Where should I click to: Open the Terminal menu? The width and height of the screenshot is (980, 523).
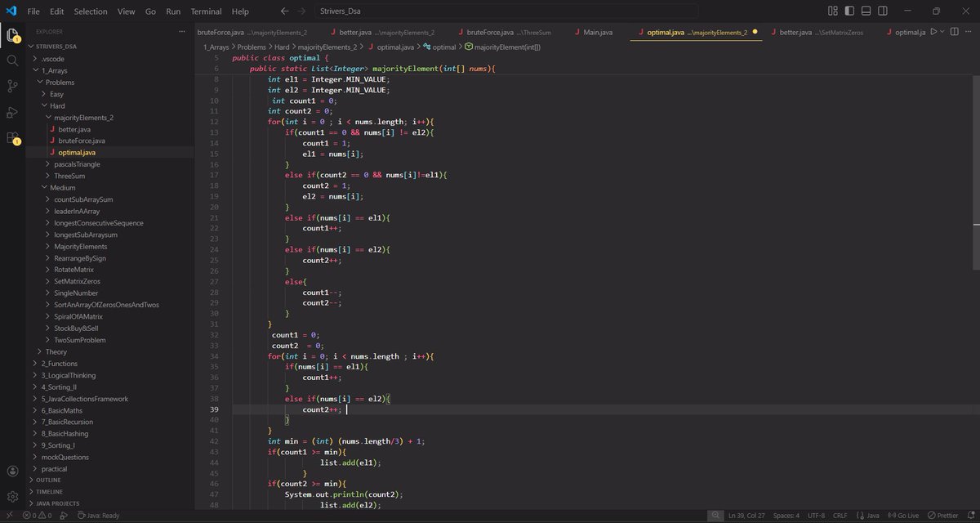(206, 11)
